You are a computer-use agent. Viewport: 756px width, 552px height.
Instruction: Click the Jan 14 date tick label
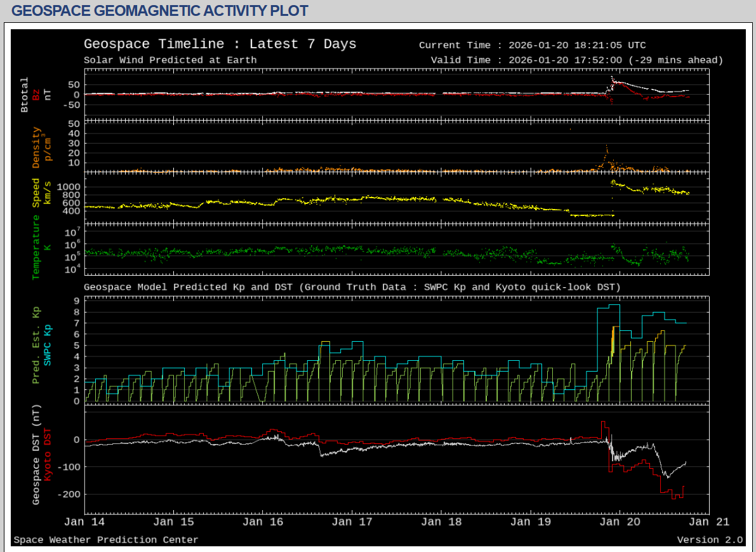84,522
